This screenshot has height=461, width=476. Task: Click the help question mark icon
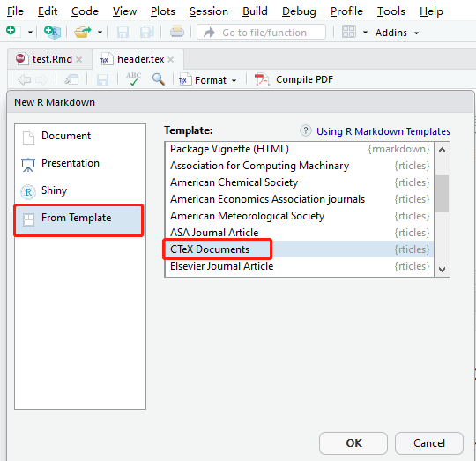coord(305,130)
